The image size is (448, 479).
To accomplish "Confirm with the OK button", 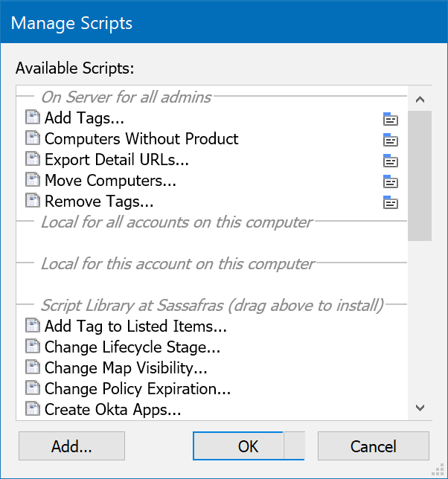I will (238, 446).
